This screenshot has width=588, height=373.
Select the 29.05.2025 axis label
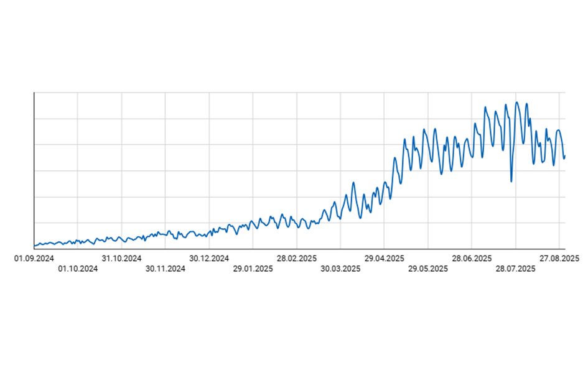point(428,269)
